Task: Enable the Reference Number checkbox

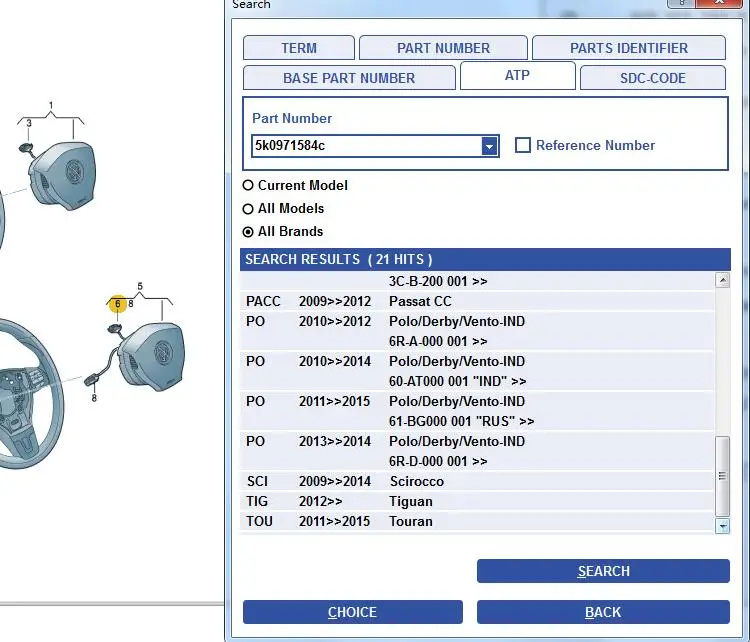Action: point(523,145)
